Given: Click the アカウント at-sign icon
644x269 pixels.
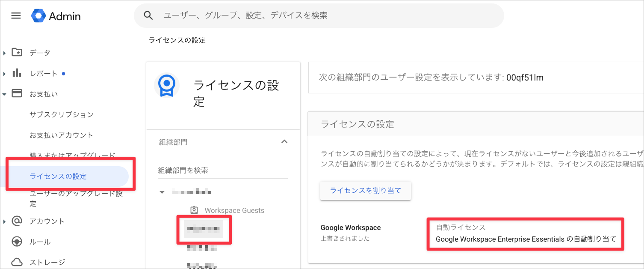Looking at the screenshot, I should [17, 221].
